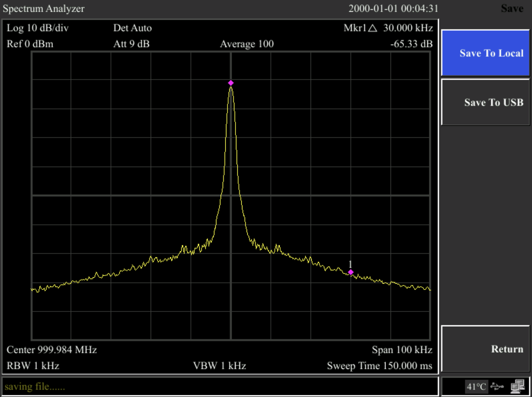Open the Save menu title
Screen dimensions: 532x397
click(x=513, y=8)
